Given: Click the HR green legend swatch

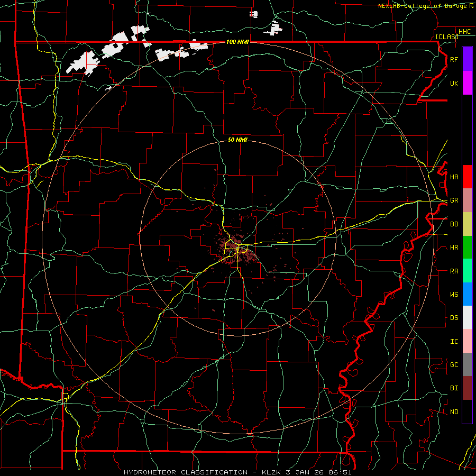Looking at the screenshot, I should point(467,248).
